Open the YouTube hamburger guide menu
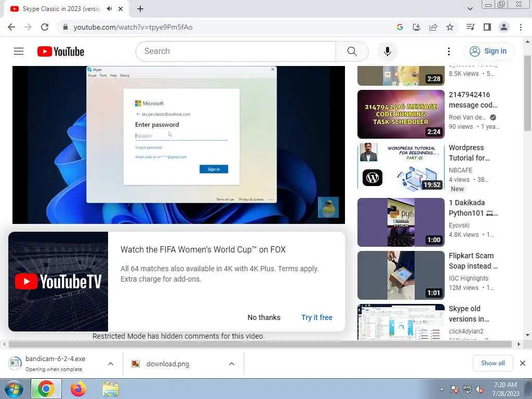 pos(19,51)
